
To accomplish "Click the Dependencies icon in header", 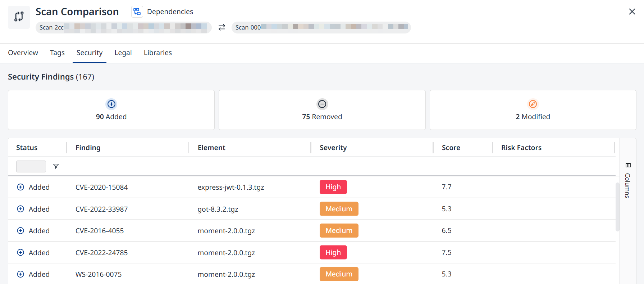I will (137, 12).
